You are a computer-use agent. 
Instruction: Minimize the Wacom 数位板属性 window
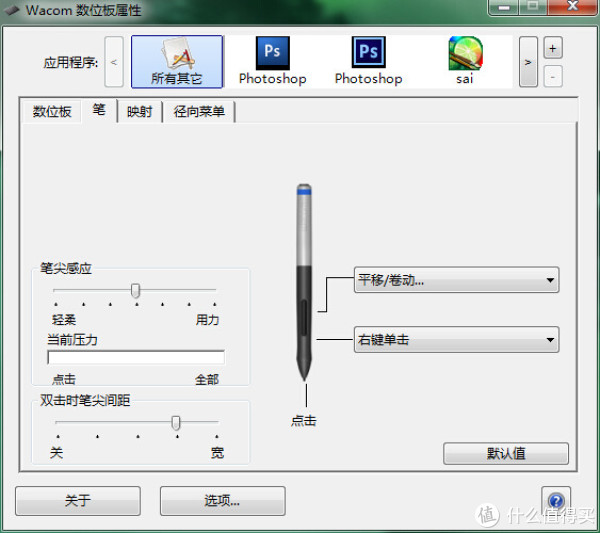(504, 7)
